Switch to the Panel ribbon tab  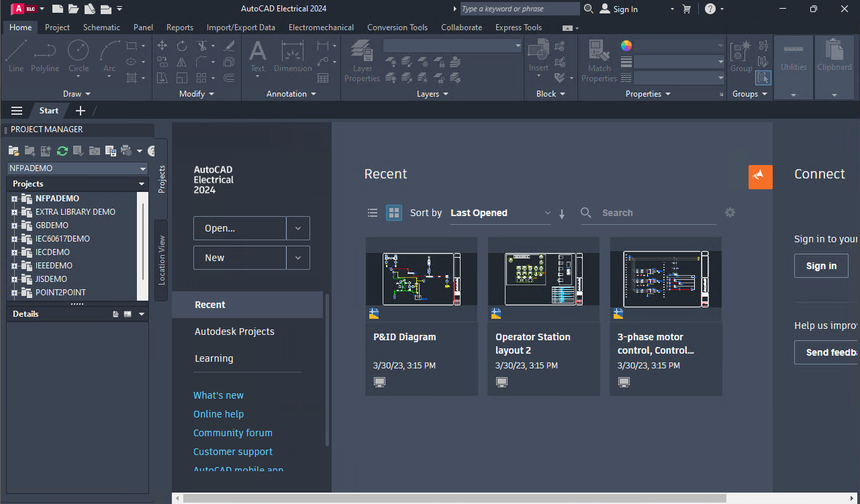tap(143, 28)
